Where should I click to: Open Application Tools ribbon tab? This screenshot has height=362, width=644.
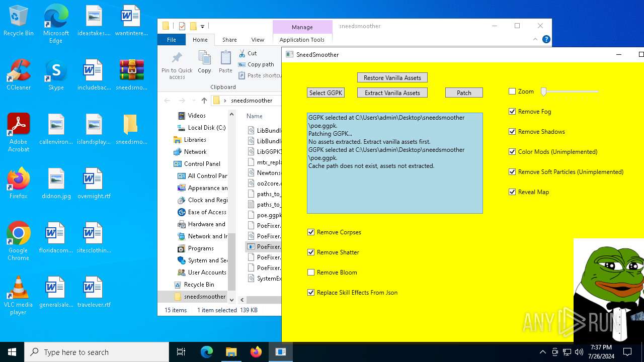tap(302, 40)
